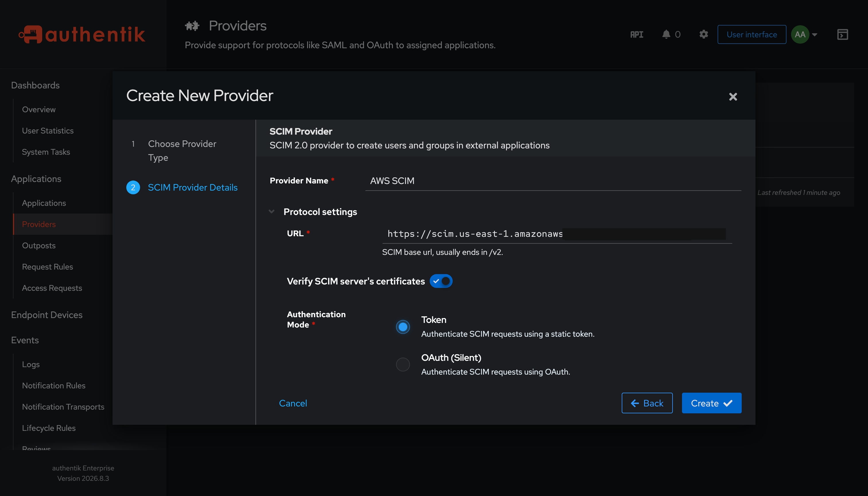This screenshot has height=496, width=868.
Task: Open System Tasks in sidebar
Action: [x=46, y=152]
